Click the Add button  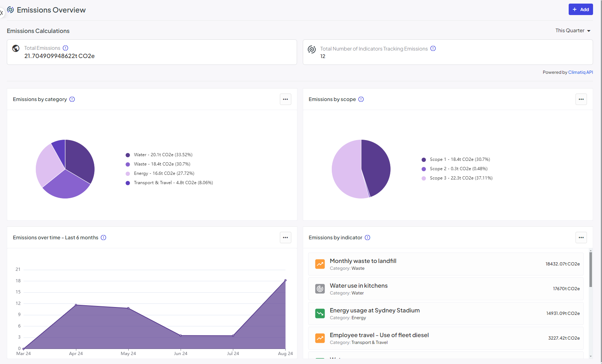[x=580, y=9]
